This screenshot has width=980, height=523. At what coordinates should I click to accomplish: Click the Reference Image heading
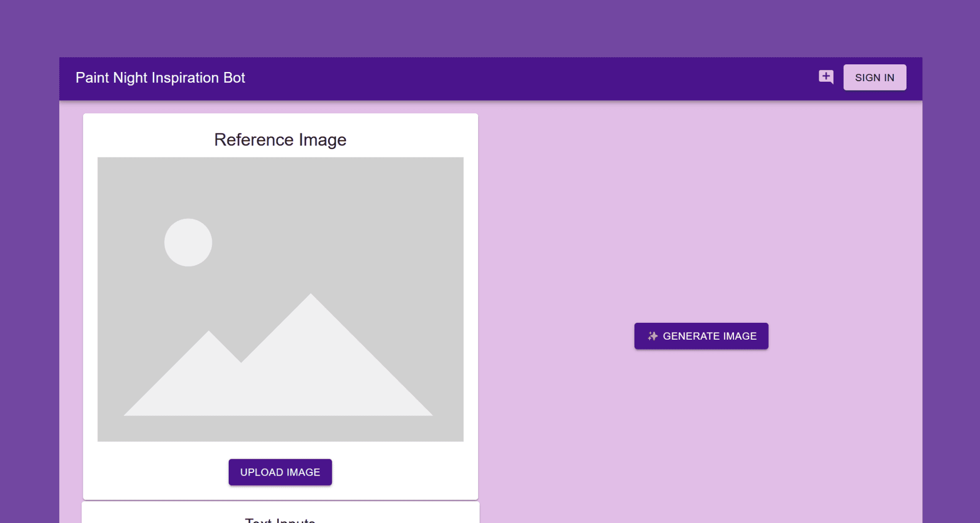coord(280,140)
